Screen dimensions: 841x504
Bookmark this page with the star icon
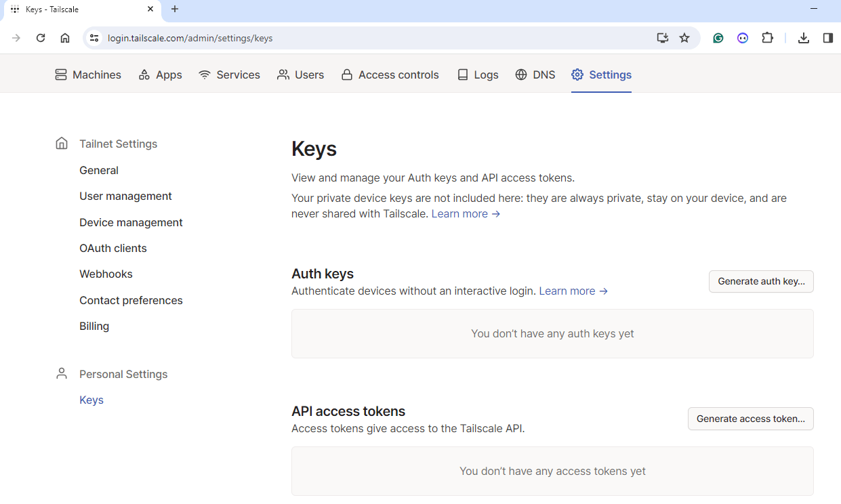(x=684, y=38)
